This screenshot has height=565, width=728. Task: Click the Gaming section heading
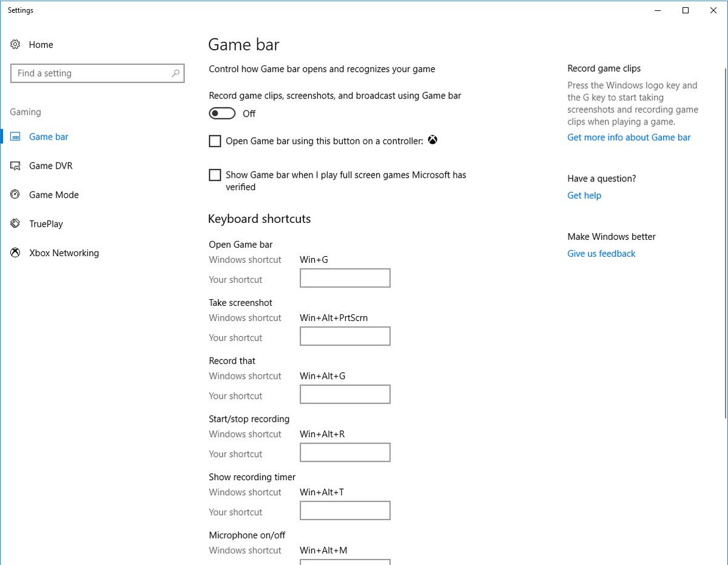point(25,112)
